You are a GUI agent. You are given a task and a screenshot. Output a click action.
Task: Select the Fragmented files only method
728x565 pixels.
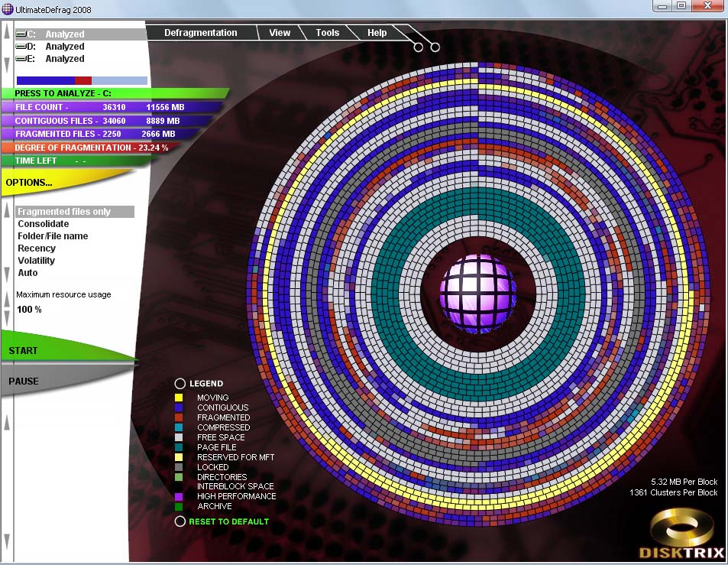[64, 212]
